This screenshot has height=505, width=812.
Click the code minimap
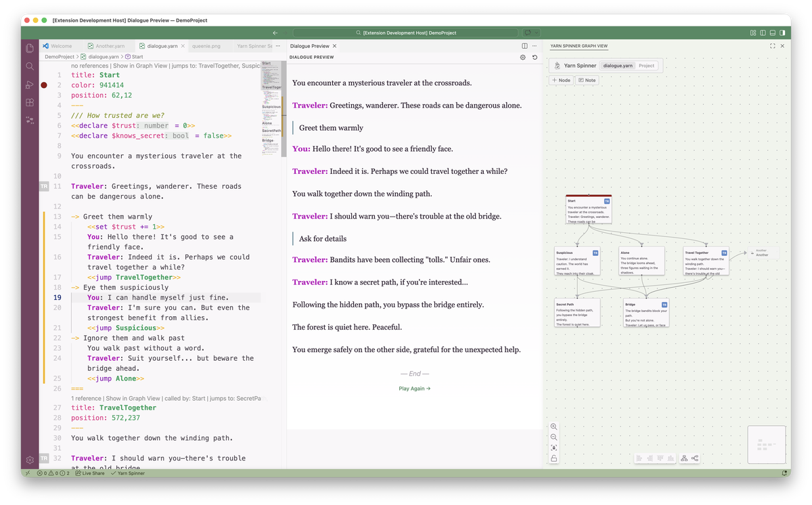[x=271, y=108]
